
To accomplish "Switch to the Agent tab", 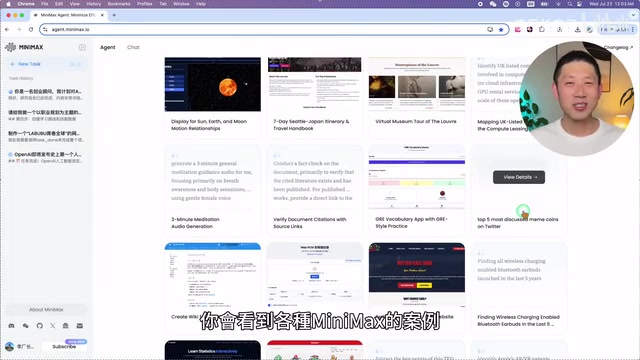I will click(x=108, y=47).
